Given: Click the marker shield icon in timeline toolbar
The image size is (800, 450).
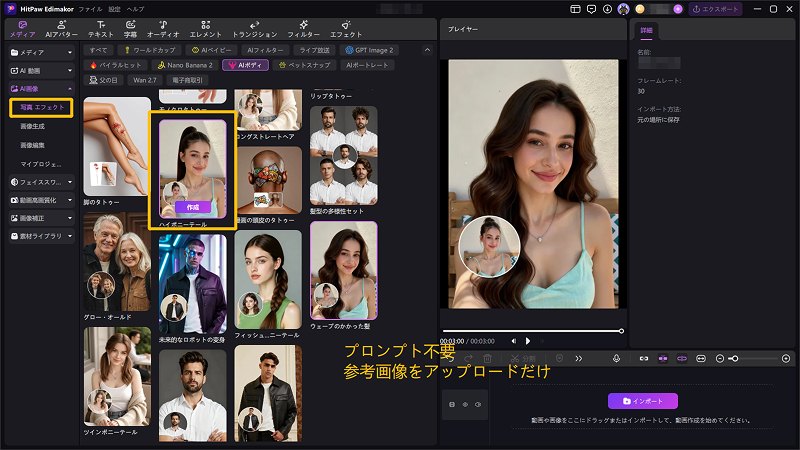Looking at the screenshot, I should click(x=559, y=359).
